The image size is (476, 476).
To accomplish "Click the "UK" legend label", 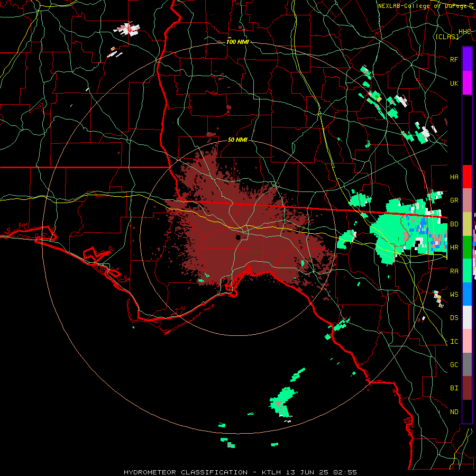I will pos(454,83).
